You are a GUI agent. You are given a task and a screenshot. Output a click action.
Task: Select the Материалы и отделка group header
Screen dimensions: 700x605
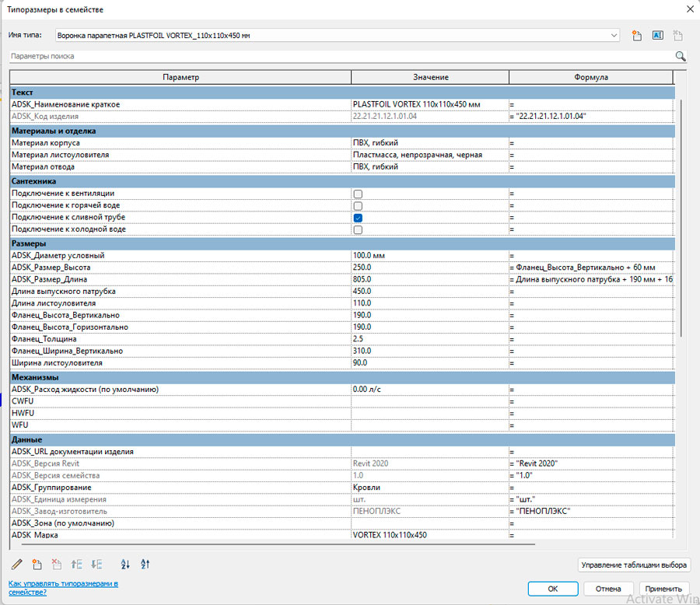pos(342,131)
